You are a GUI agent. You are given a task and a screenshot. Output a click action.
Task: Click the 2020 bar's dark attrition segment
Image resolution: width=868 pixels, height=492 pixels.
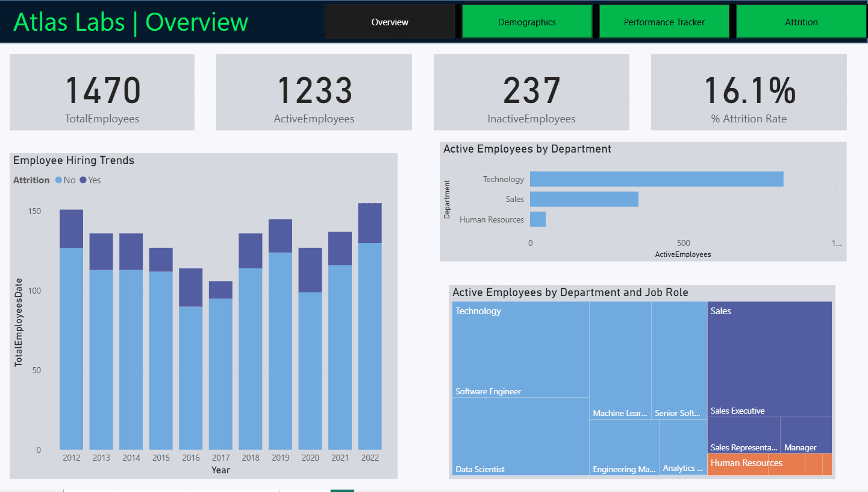coord(310,270)
